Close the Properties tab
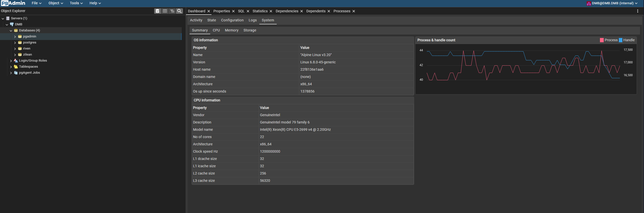Viewport: 644px width, 213px height. click(233, 11)
